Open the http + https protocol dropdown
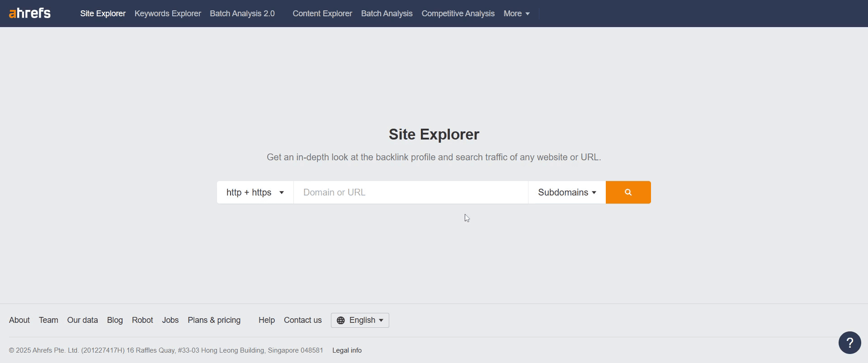Screen dimensions: 868x363 coord(255,192)
